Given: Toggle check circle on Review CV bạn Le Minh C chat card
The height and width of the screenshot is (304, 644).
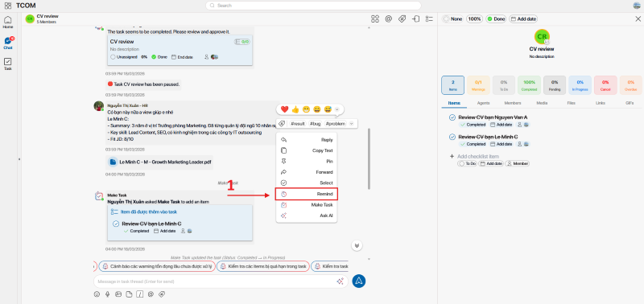Looking at the screenshot, I should (x=116, y=224).
